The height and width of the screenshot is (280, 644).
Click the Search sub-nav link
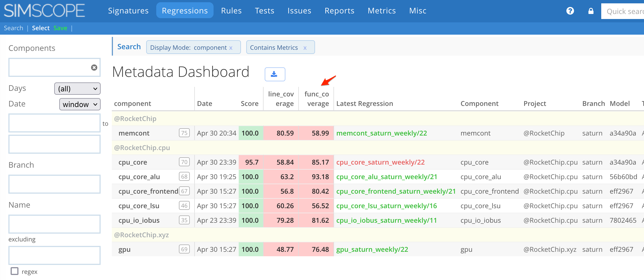tap(13, 28)
